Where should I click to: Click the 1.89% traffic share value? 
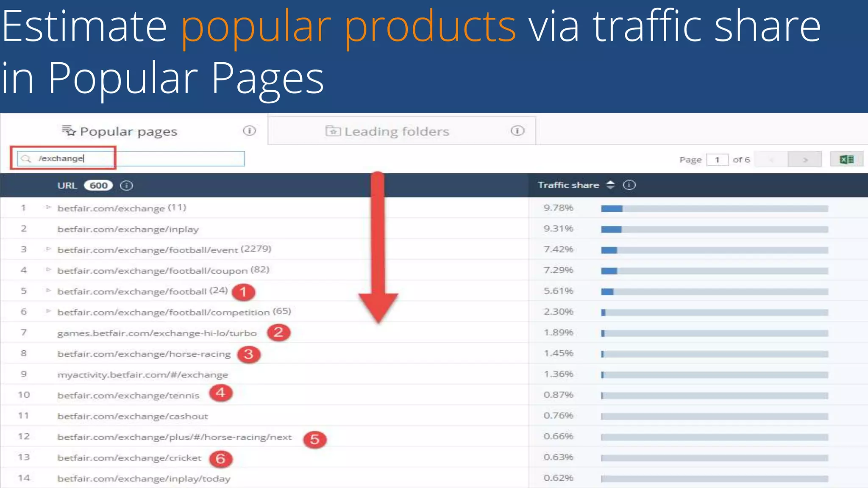pyautogui.click(x=559, y=332)
